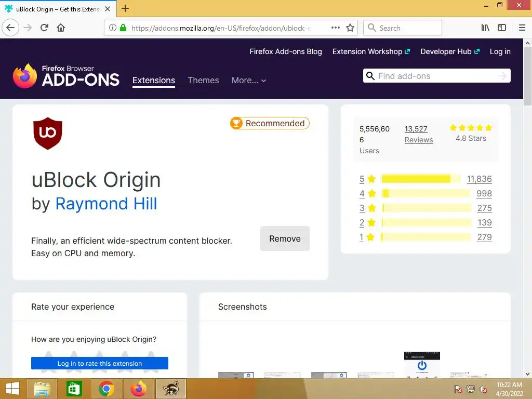Image resolution: width=532 pixels, height=399 pixels.
Task: Visit the Developer Hub link
Action: point(450,51)
